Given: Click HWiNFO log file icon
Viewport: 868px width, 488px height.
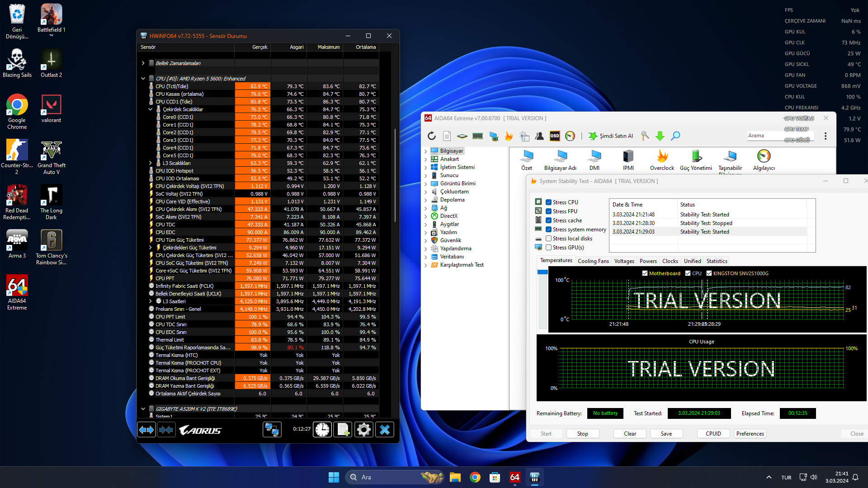Looking at the screenshot, I should point(343,429).
